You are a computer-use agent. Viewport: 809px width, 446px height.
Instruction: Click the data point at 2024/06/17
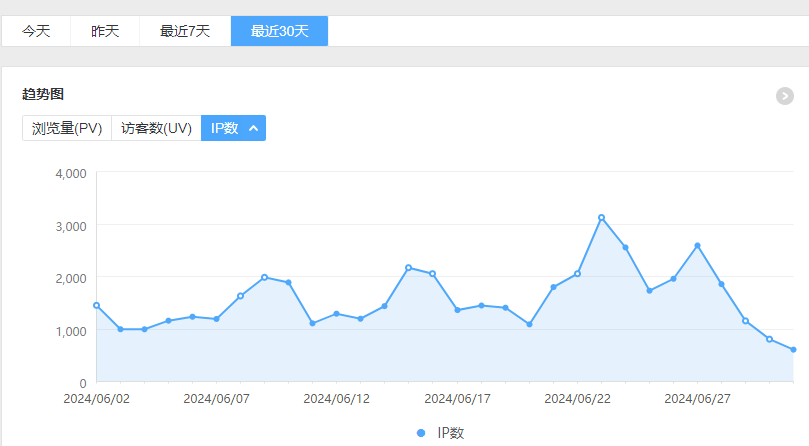[457, 310]
